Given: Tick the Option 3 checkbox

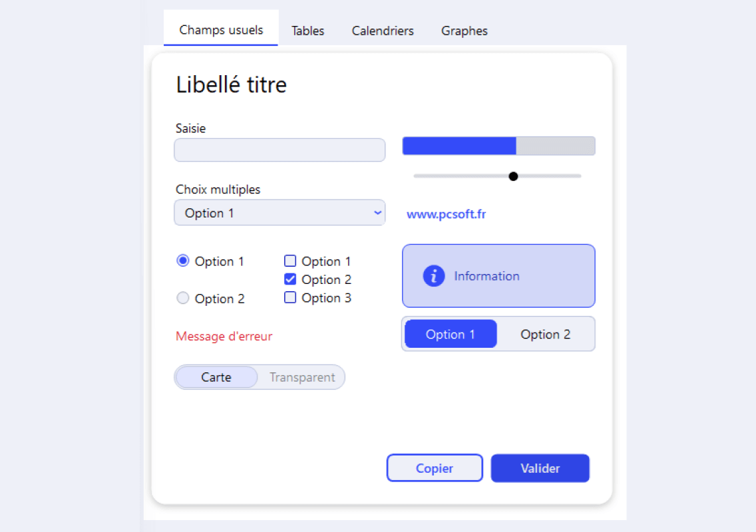Looking at the screenshot, I should click(290, 298).
